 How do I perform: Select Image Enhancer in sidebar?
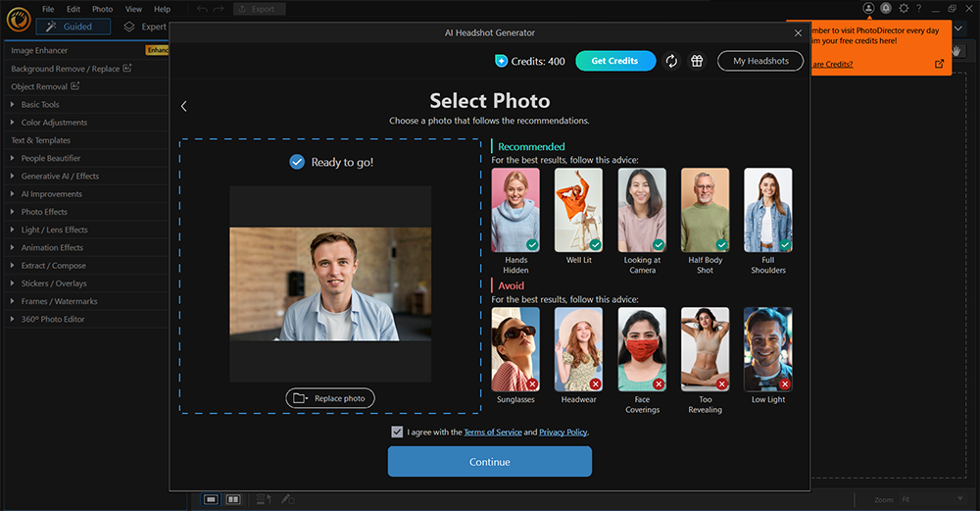86,50
